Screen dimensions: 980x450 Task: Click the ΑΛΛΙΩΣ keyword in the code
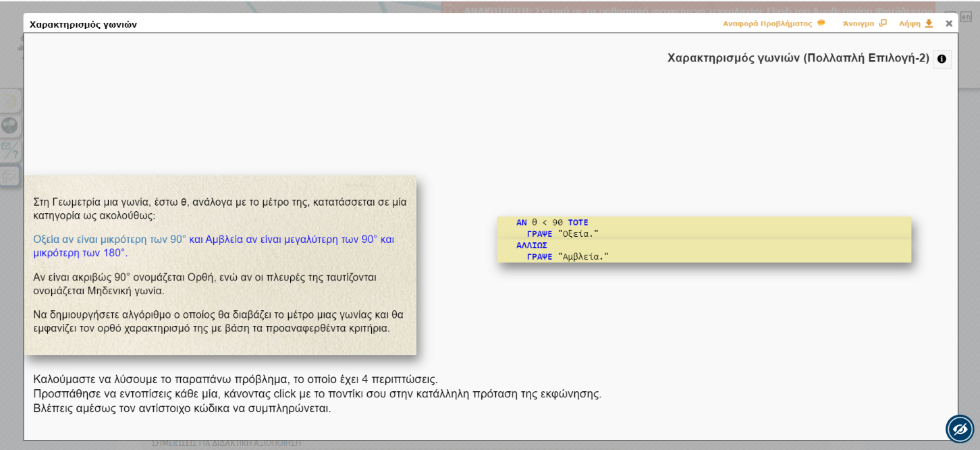[x=532, y=246]
